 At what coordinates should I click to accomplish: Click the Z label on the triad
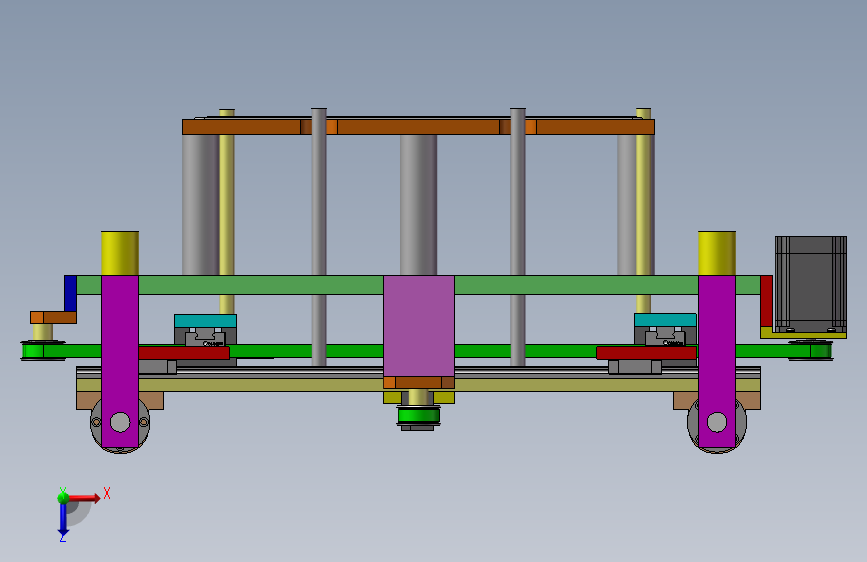tap(62, 537)
